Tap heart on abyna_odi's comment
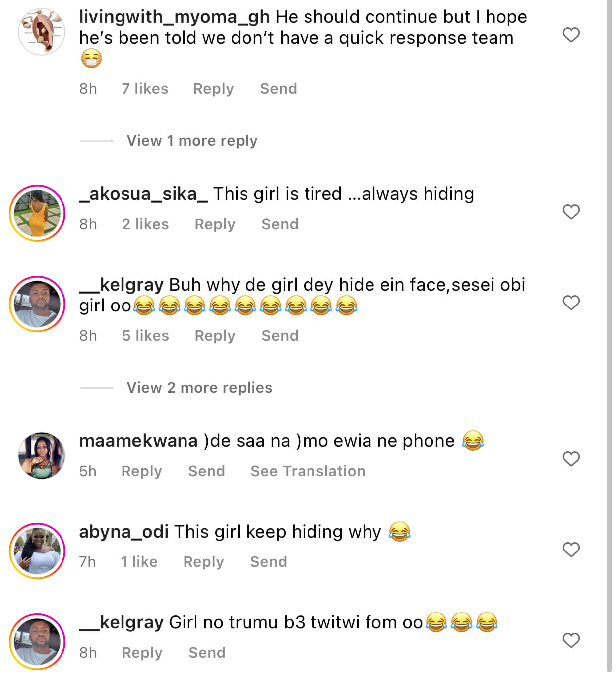616x674 pixels. click(571, 550)
